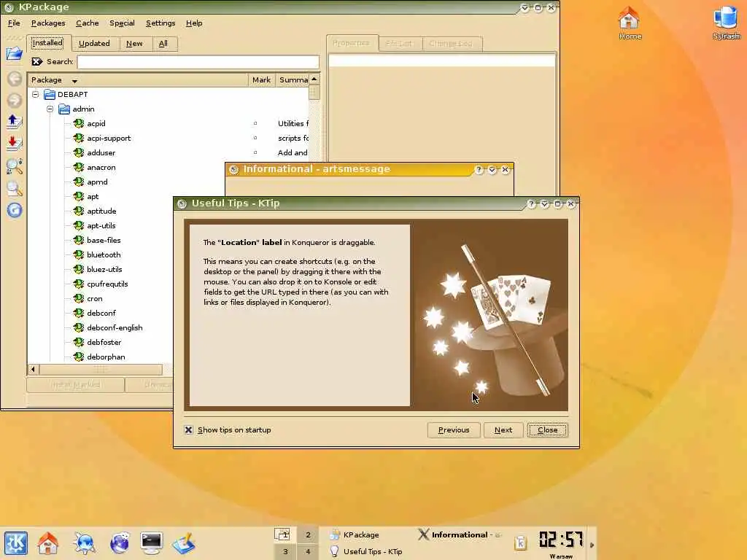Collapse the admin tree node
Viewport: 747px width, 560px height.
point(50,109)
